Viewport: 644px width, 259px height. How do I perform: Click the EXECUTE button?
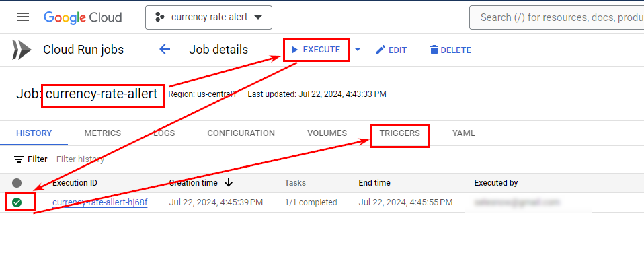coord(316,50)
